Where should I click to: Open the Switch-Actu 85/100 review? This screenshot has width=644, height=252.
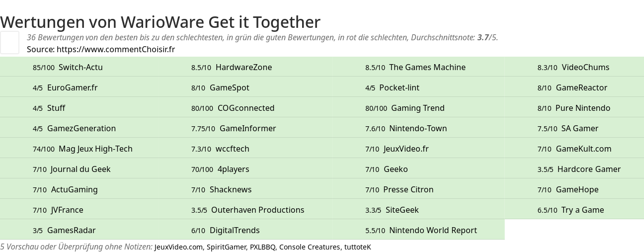68,67
